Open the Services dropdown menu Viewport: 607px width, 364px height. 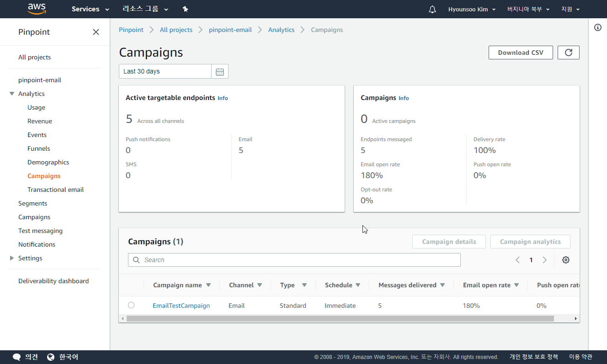pos(91,9)
